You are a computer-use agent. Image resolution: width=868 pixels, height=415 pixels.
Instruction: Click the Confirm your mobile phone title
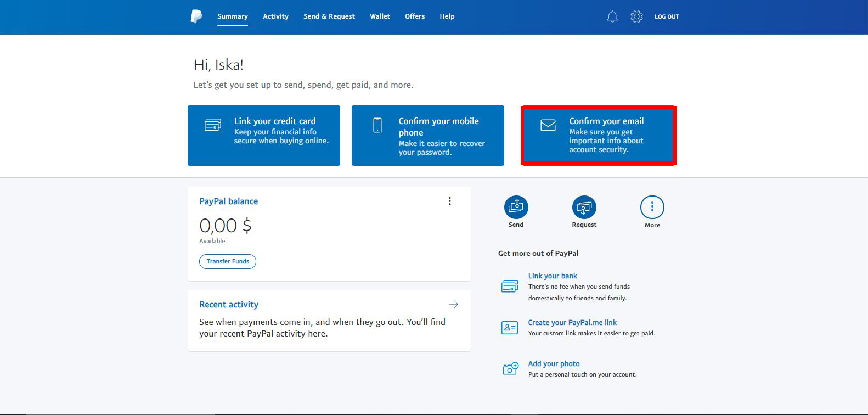(x=438, y=127)
